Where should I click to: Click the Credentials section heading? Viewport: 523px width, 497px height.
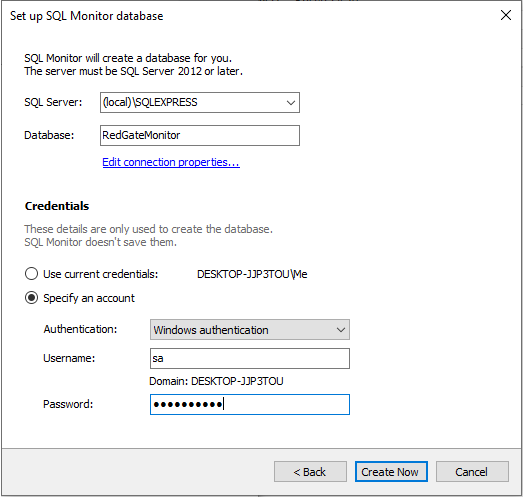pos(57,206)
